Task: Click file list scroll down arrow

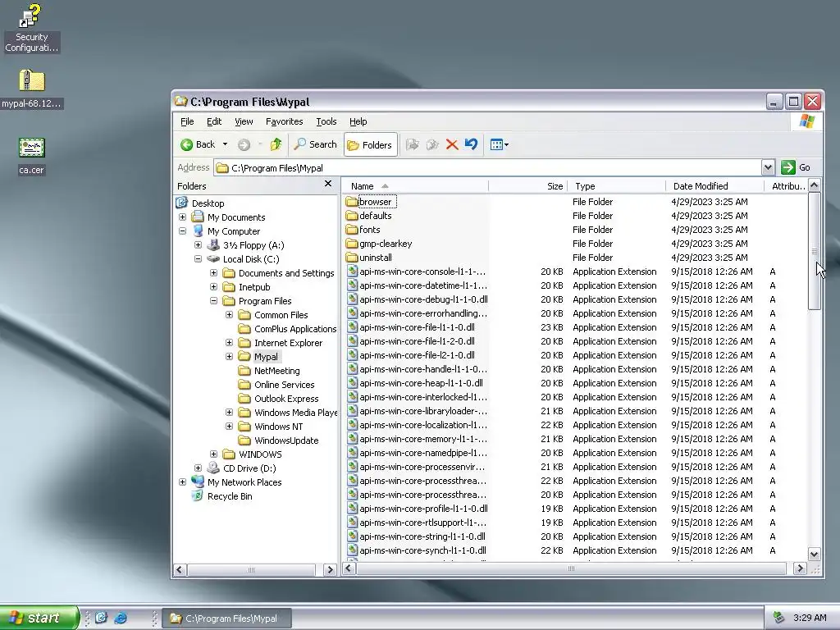Action: click(814, 555)
